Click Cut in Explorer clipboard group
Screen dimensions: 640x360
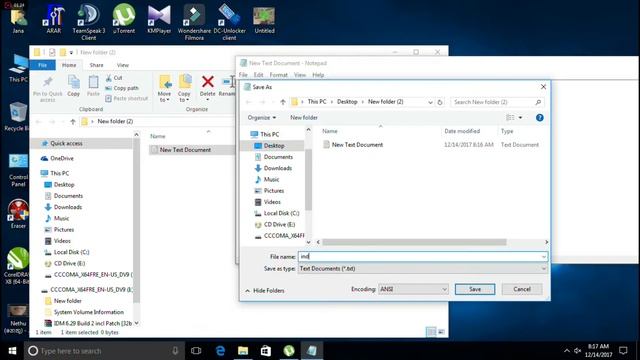114,78
